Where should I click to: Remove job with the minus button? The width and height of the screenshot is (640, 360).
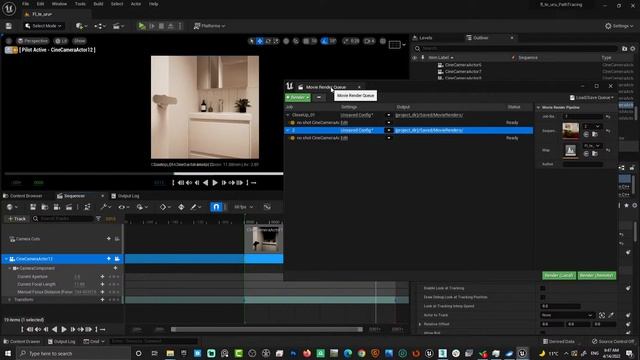point(319,98)
